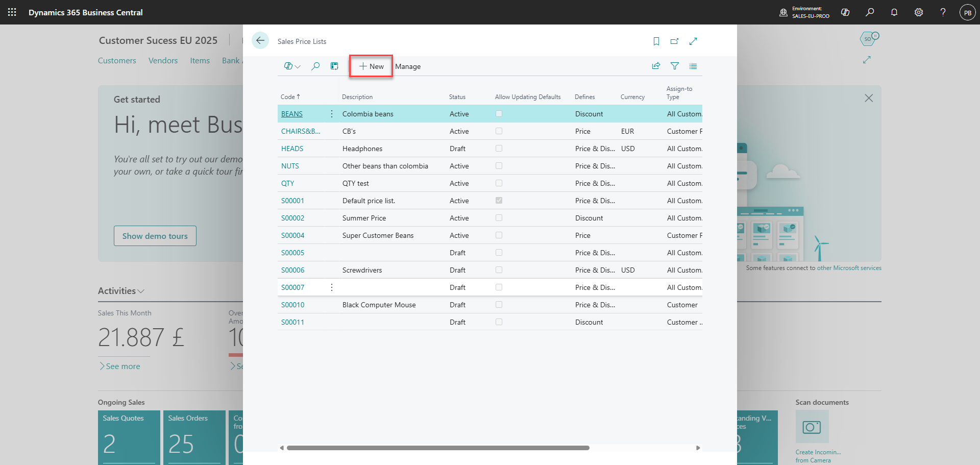
Task: Open the Manage menu
Action: (408, 66)
